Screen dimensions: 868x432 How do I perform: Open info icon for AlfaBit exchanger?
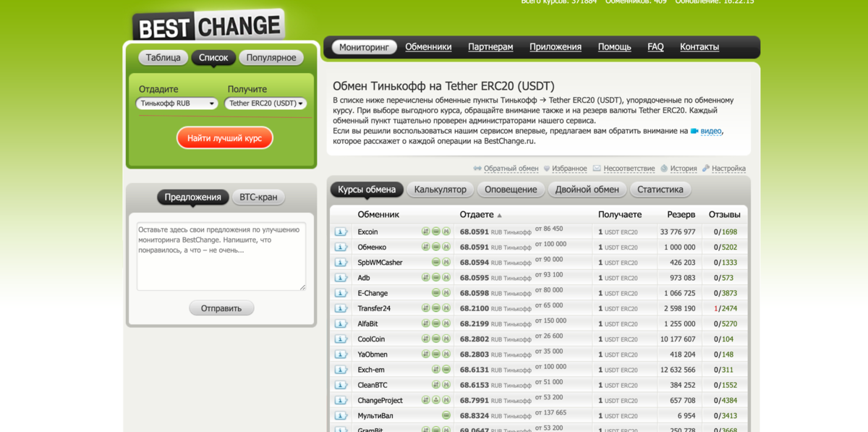point(341,323)
